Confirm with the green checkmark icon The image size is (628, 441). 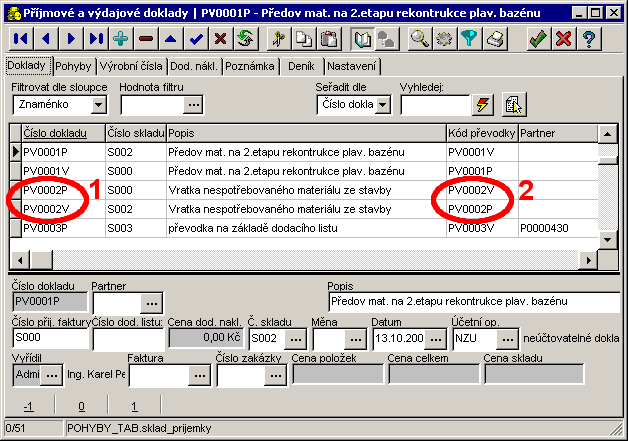pos(538,40)
